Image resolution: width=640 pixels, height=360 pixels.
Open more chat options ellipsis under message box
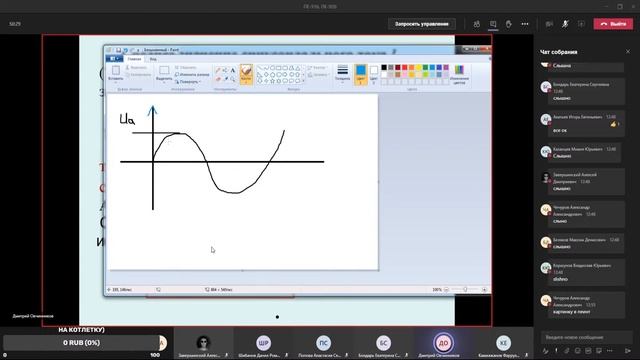(x=609, y=351)
